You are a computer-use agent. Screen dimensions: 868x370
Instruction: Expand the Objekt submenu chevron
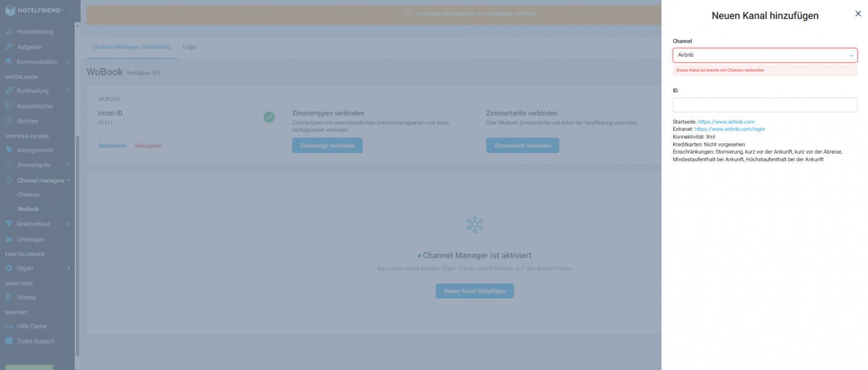coord(69,268)
